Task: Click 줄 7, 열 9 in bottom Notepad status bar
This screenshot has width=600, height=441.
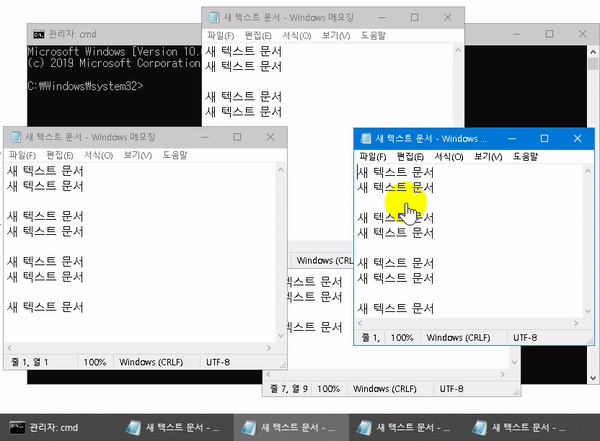Action: (x=289, y=389)
